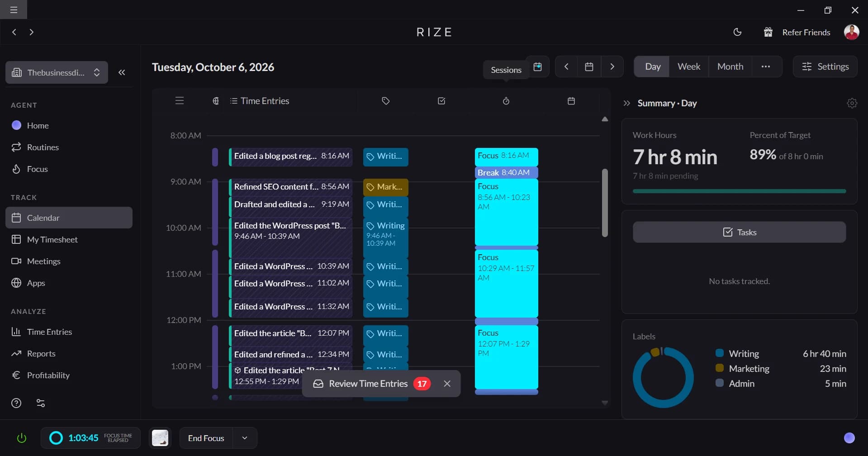Open End Focus dropdown arrow
868x456 pixels.
245,438
